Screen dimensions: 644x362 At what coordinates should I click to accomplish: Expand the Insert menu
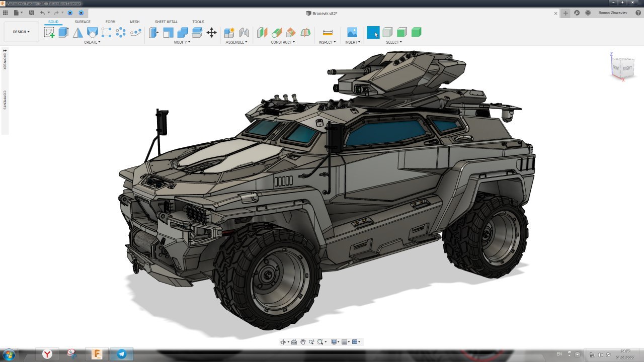353,42
